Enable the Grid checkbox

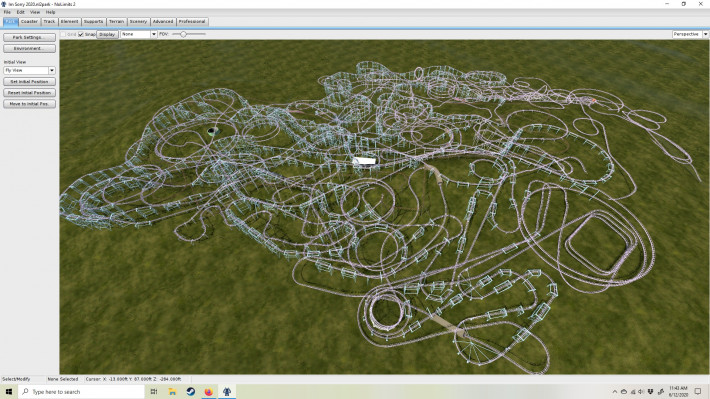pyautogui.click(x=63, y=34)
